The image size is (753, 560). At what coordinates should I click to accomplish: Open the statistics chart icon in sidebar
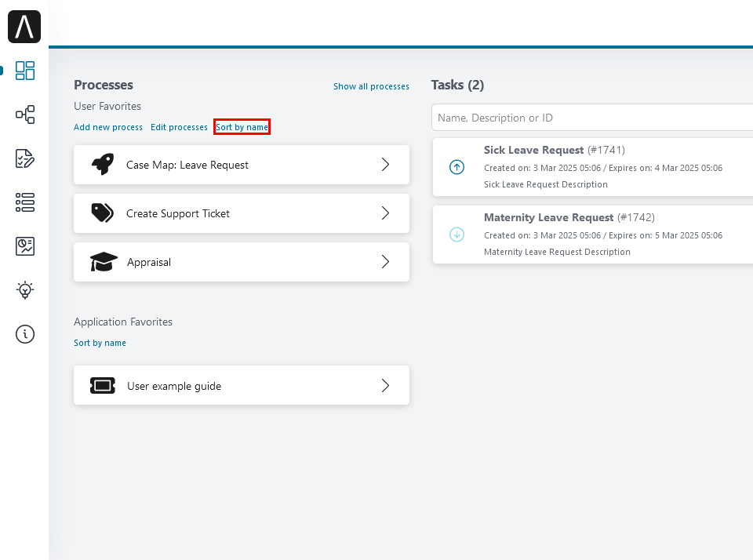pyautogui.click(x=25, y=246)
